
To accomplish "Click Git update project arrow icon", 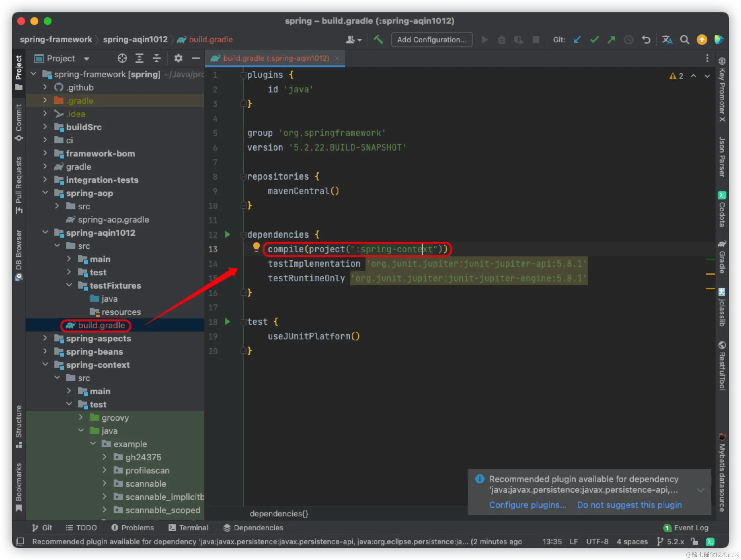I will 577,40.
